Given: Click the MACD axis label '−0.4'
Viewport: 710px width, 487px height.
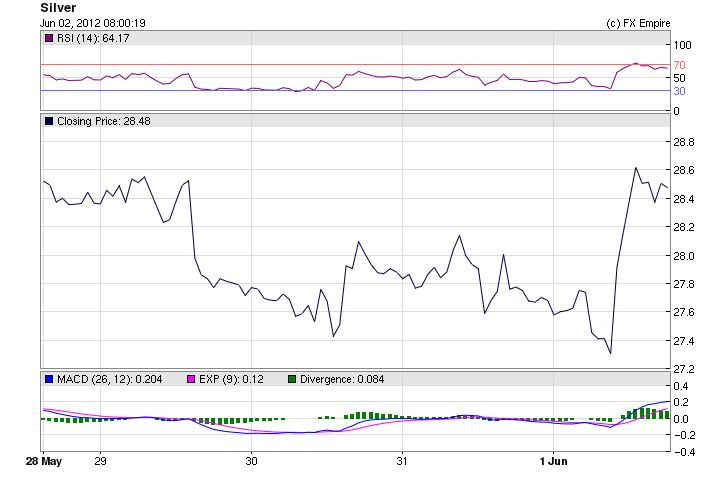Looking at the screenshot, I should pos(684,452).
